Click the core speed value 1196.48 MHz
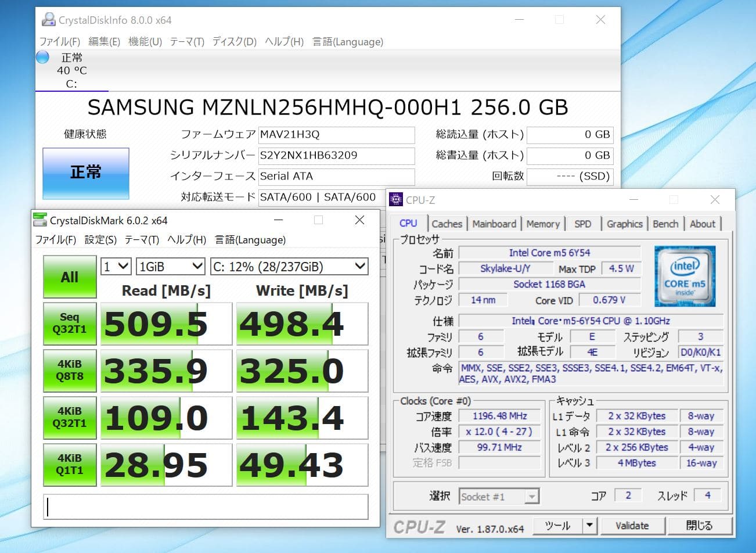This screenshot has height=553, width=756. pyautogui.click(x=499, y=416)
